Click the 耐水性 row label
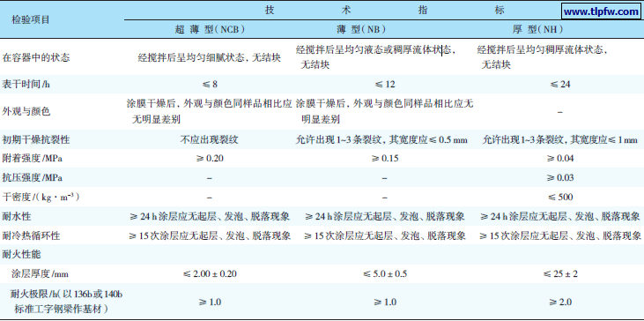This screenshot has height=321, width=644. [x=17, y=216]
